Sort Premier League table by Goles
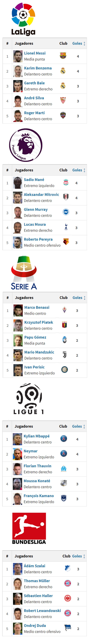This screenshot has width=90, height=644. pos(79,170)
